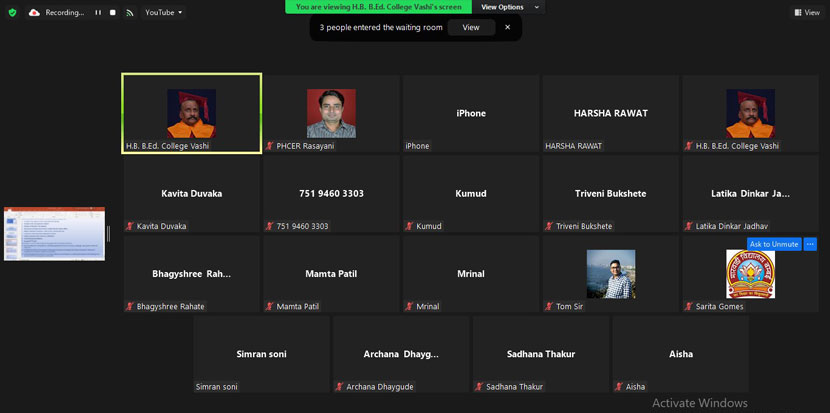Image resolution: width=830 pixels, height=413 pixels.
Task: Stop the meeting recording
Action: coord(113,12)
